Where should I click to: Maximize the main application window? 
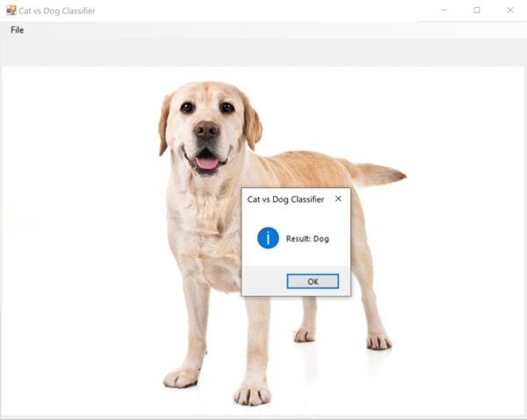coord(477,10)
